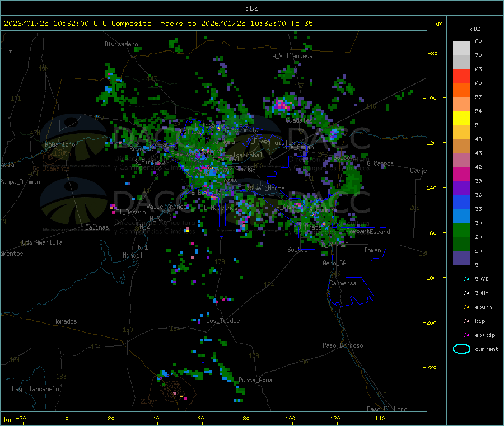Click the cyan 50YD track arrow in legend
The image size is (504, 426).
tap(461, 279)
